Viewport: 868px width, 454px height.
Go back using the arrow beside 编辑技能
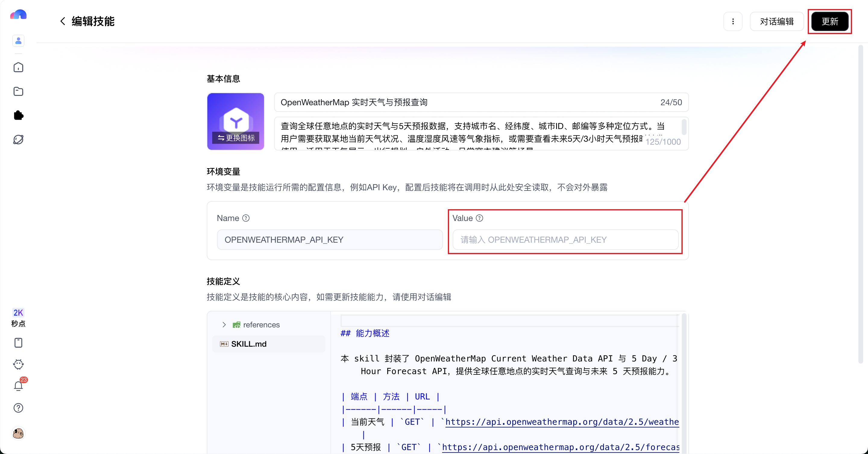(x=63, y=21)
